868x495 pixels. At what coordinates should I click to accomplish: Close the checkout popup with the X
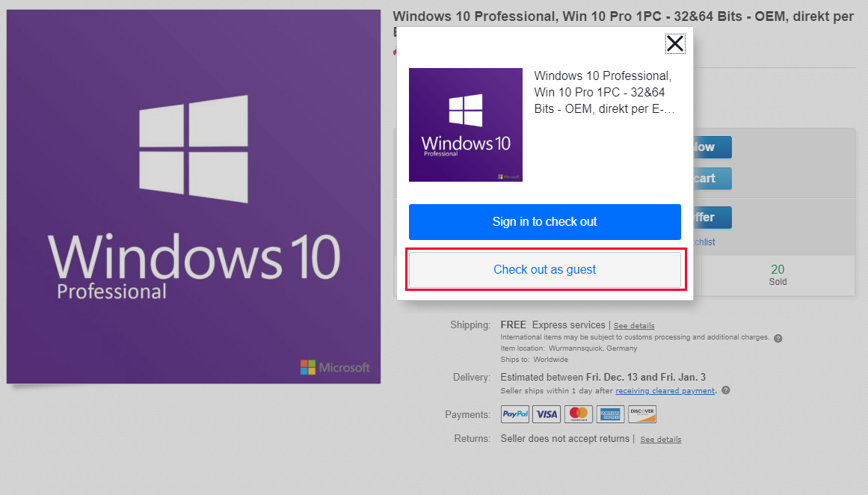[675, 43]
